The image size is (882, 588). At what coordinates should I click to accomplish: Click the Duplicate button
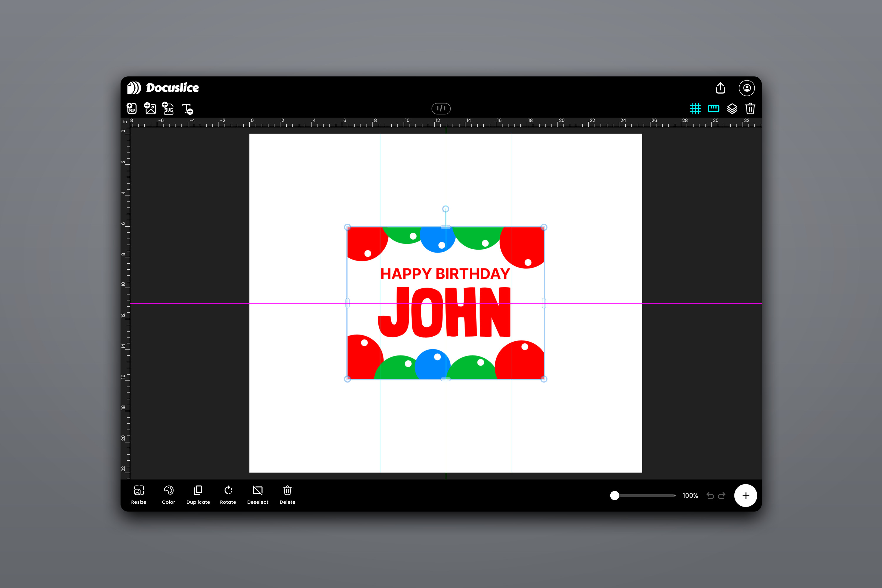coord(198,495)
